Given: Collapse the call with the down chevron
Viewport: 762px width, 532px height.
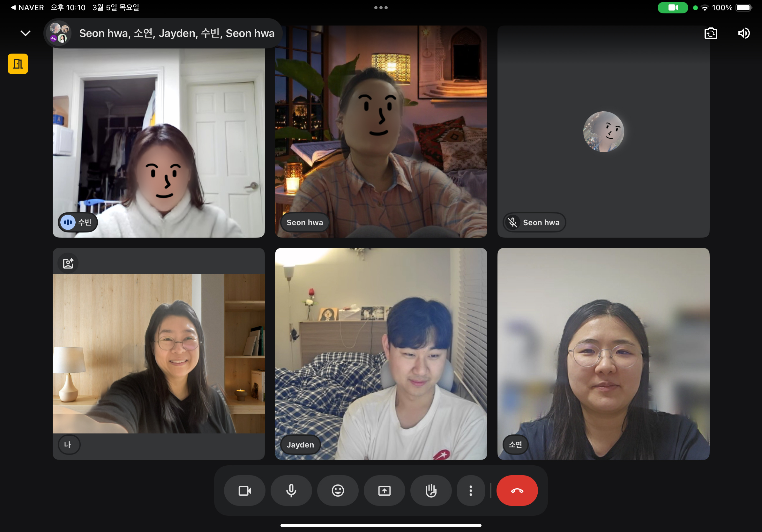Looking at the screenshot, I should pos(26,33).
